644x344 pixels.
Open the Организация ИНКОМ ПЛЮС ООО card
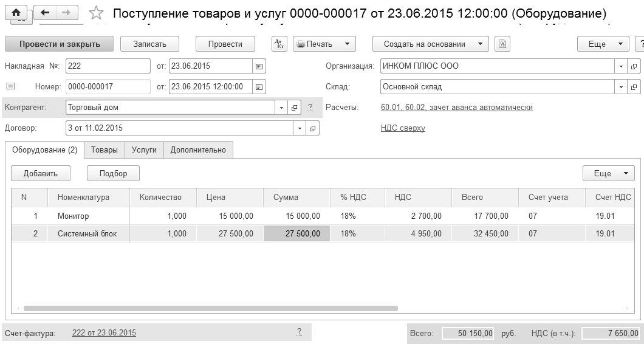click(x=634, y=66)
